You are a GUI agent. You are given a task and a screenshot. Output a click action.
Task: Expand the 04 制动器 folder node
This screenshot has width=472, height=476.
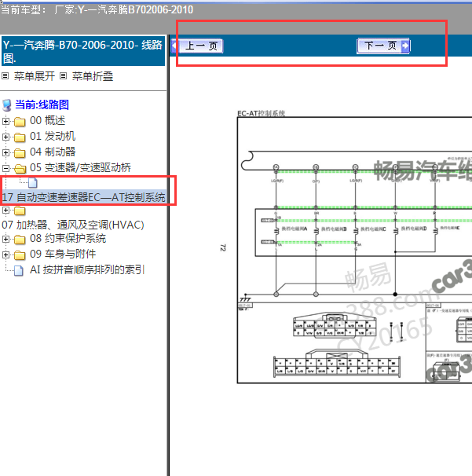click(5, 152)
